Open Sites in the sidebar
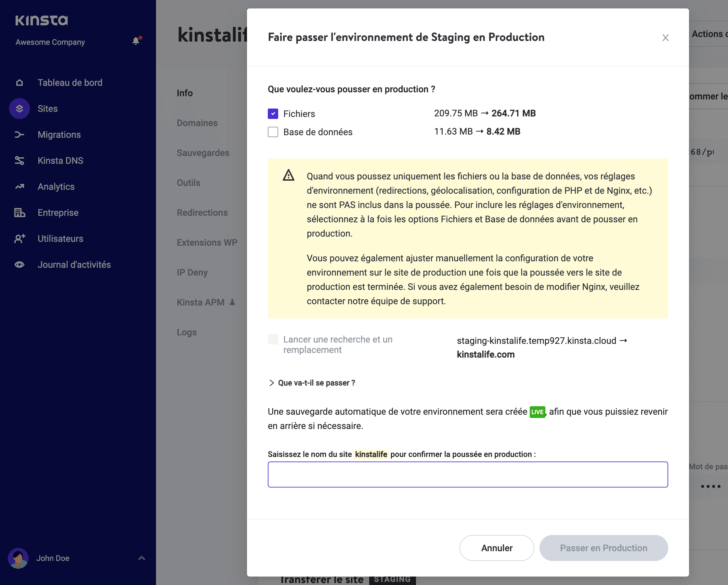The width and height of the screenshot is (728, 585). point(47,109)
